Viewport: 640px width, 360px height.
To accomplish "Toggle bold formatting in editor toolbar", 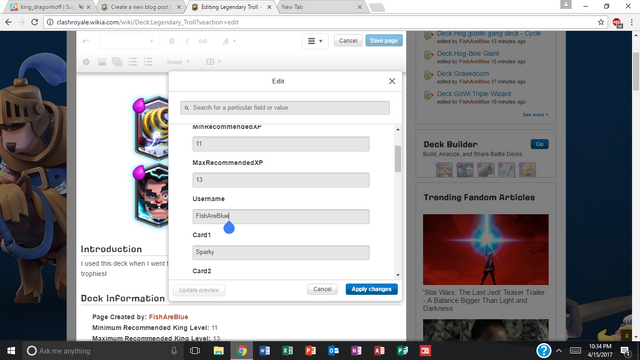I will [x=172, y=41].
